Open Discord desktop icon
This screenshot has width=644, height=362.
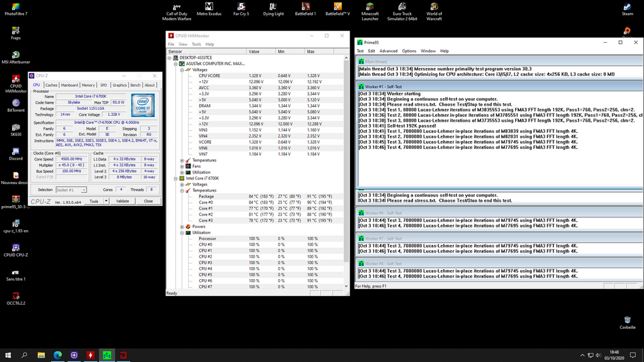tap(16, 155)
